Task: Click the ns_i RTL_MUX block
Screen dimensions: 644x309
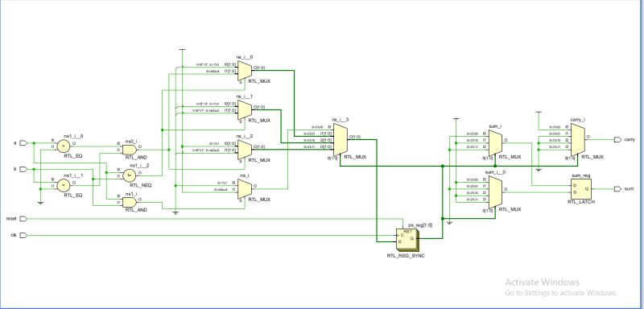Action: click(x=245, y=189)
